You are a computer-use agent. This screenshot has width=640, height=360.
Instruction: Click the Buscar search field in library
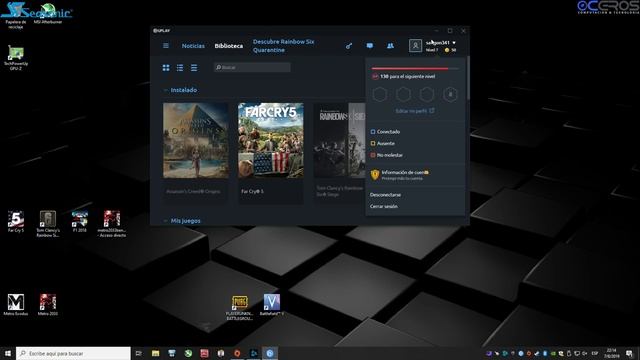coord(252,67)
